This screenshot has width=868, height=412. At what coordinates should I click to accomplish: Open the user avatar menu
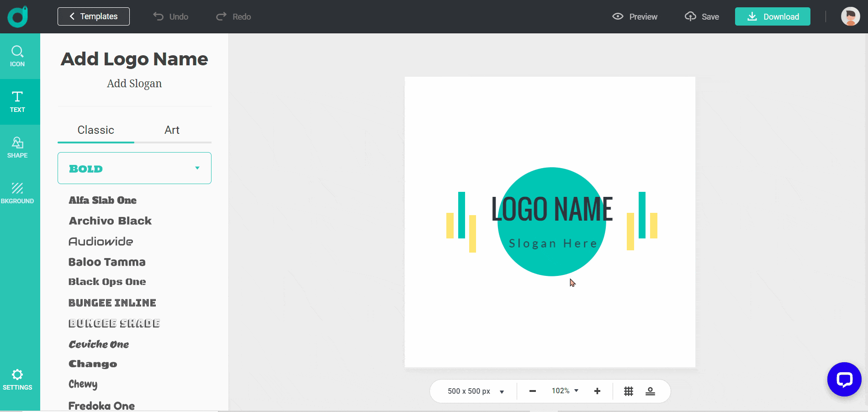pos(850,16)
